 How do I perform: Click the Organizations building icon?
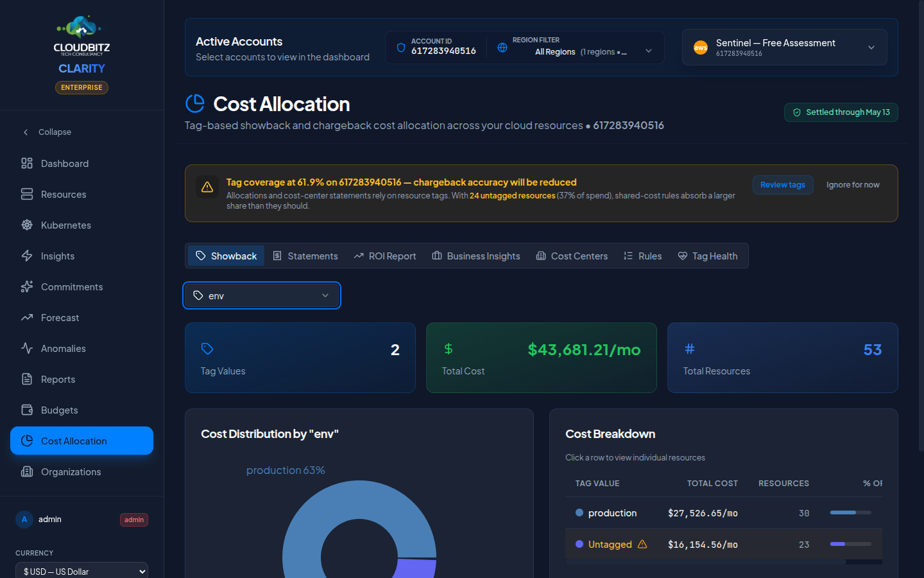pyautogui.click(x=27, y=471)
